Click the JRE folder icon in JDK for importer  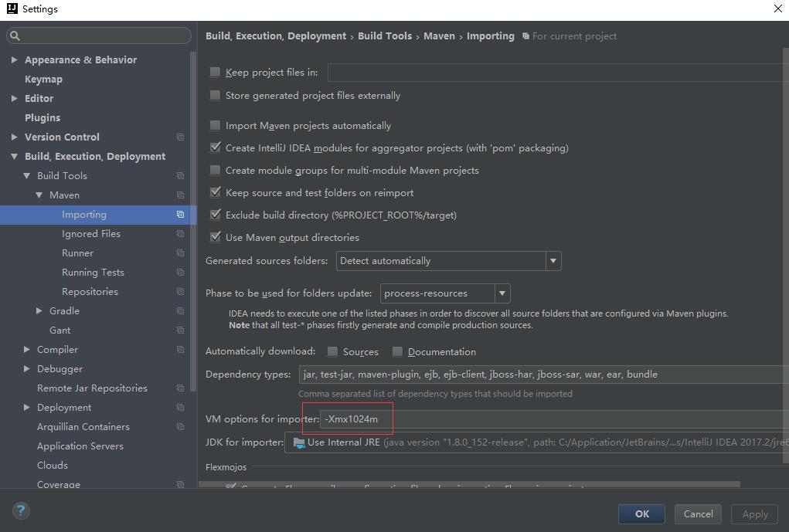[298, 442]
